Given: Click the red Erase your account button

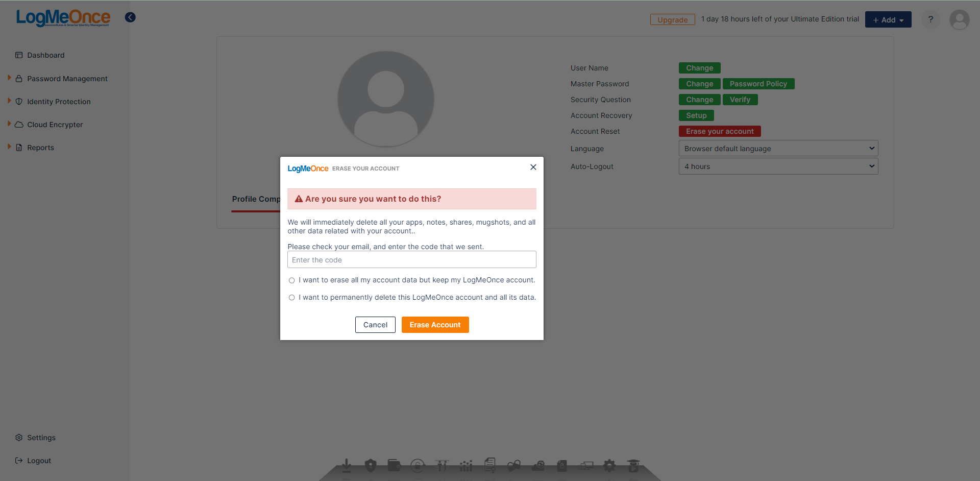Looking at the screenshot, I should coord(720,131).
